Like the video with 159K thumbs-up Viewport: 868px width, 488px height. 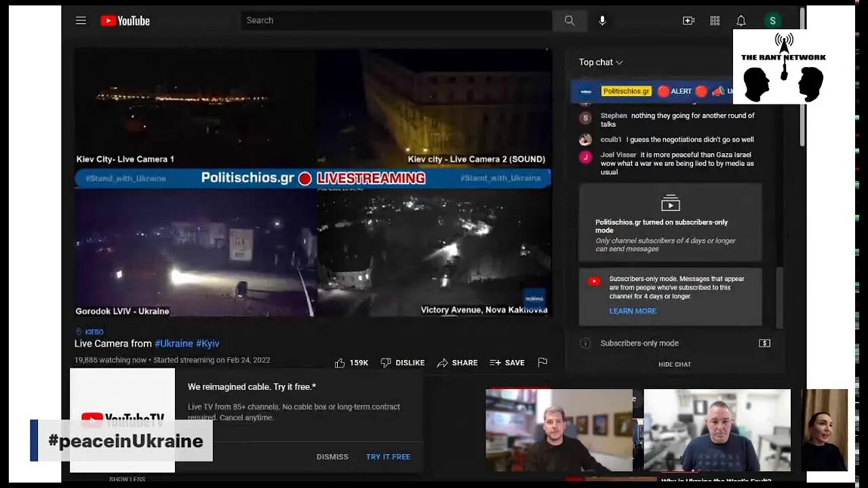click(x=351, y=363)
